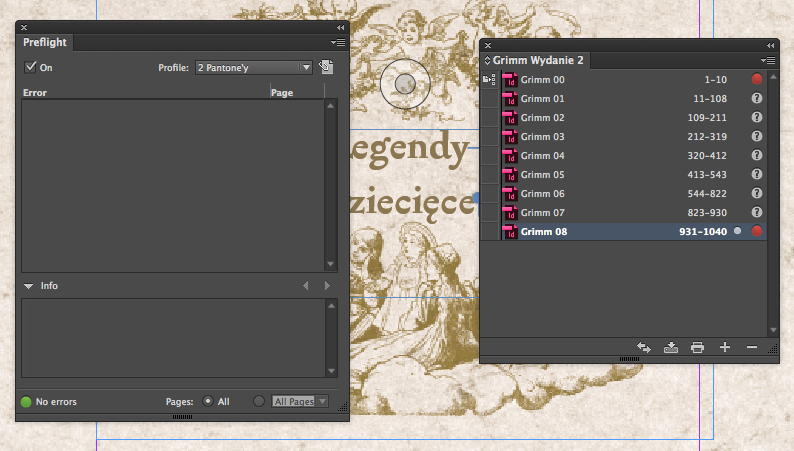Go to previous error with Info left arrow
Image resolution: width=794 pixels, height=451 pixels.
tap(305, 285)
